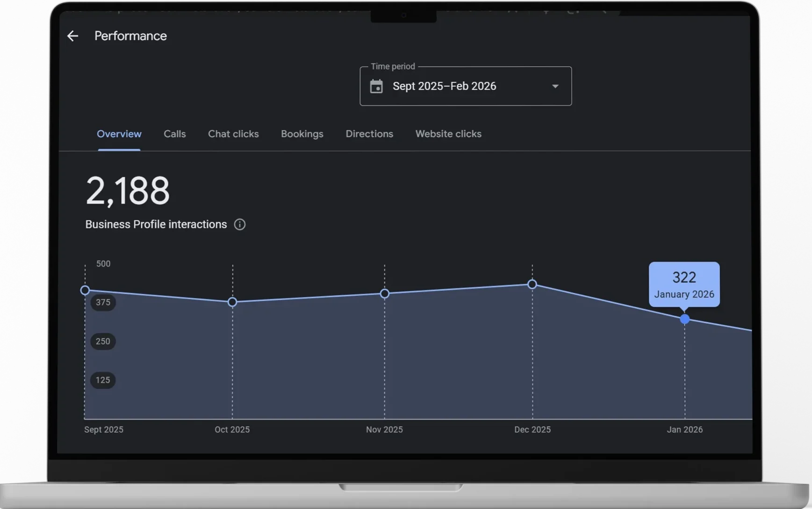This screenshot has width=812, height=509.
Task: Click the 2,188 interactions total
Action: (128, 190)
